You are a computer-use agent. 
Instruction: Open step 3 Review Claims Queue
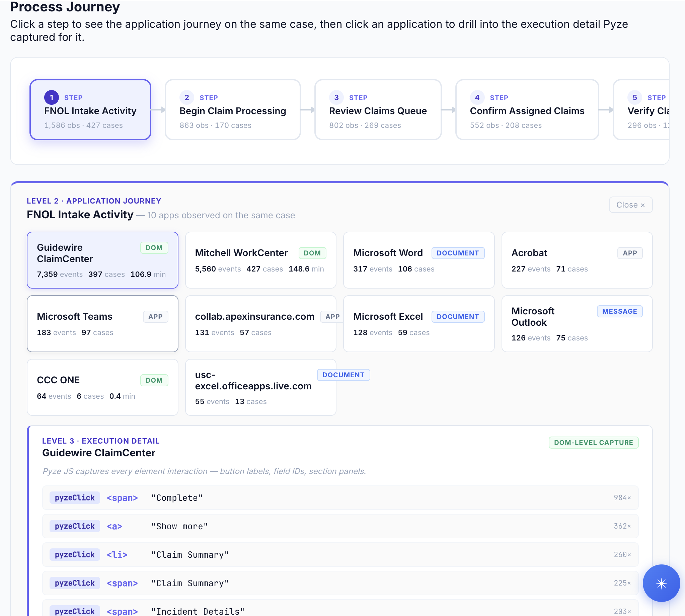point(378,110)
